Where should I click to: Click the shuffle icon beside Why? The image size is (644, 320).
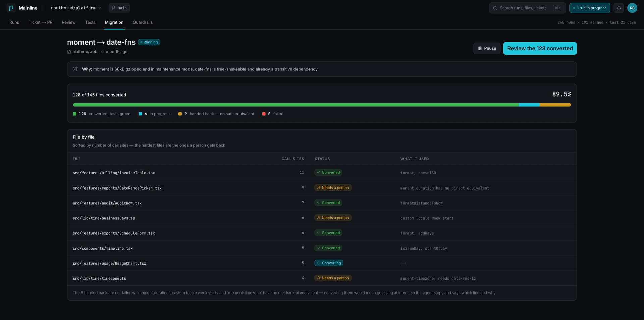75,69
